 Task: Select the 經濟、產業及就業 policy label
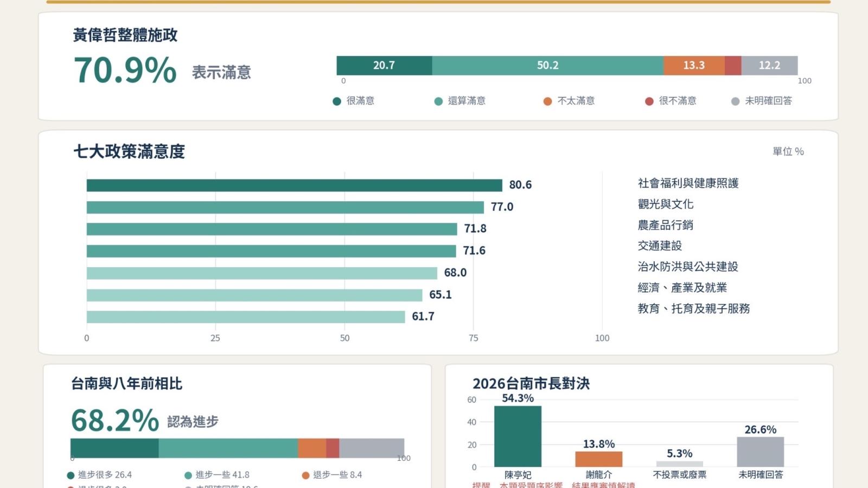pos(682,288)
